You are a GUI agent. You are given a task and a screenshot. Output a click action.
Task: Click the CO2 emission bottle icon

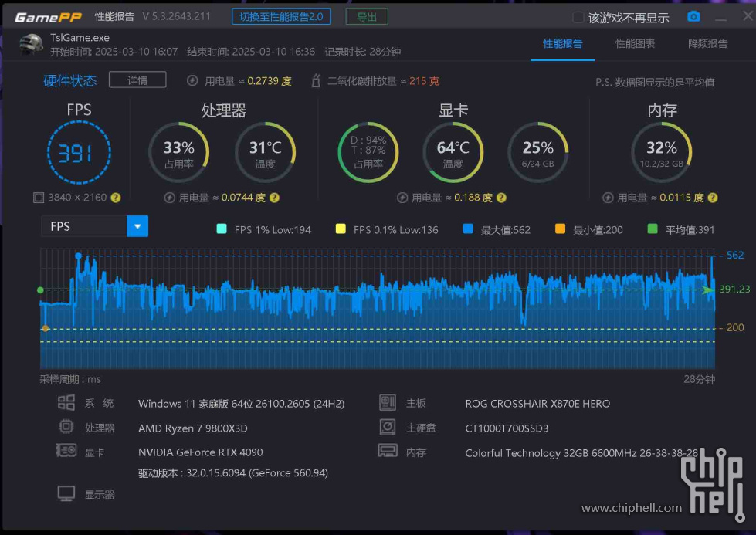coord(316,80)
